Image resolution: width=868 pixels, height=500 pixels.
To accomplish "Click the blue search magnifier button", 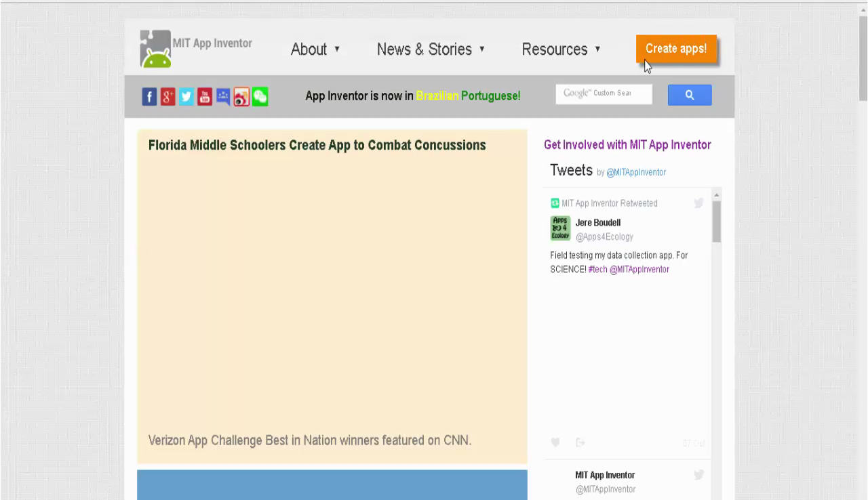I will pos(690,95).
